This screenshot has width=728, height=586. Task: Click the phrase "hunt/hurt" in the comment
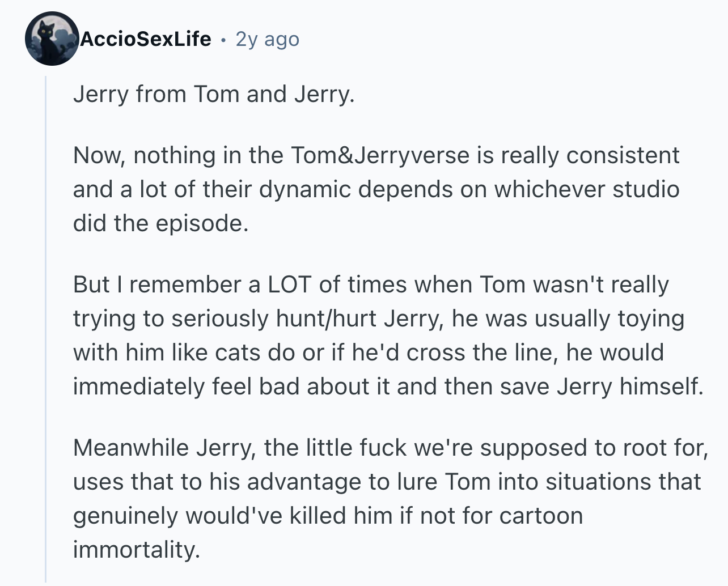[x=326, y=319]
